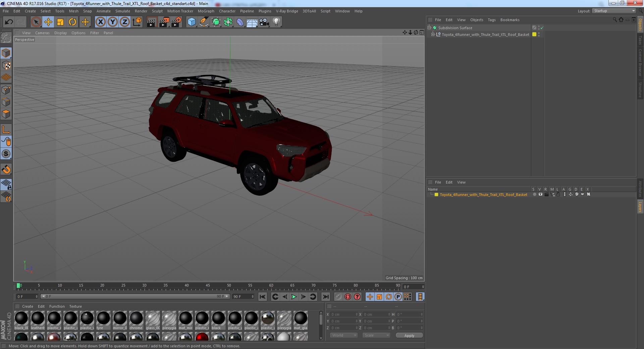Open the MoGraph menu
This screenshot has height=349, width=644.
(x=206, y=11)
